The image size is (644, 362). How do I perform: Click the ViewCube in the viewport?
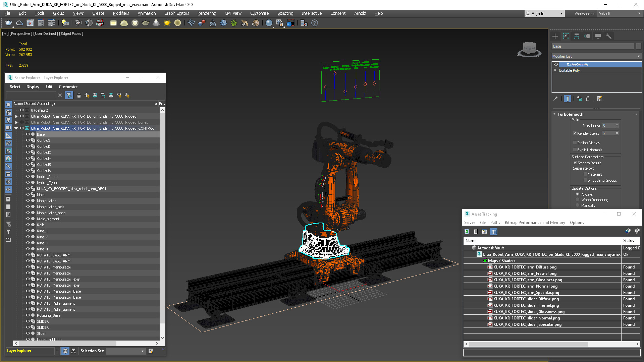click(529, 49)
